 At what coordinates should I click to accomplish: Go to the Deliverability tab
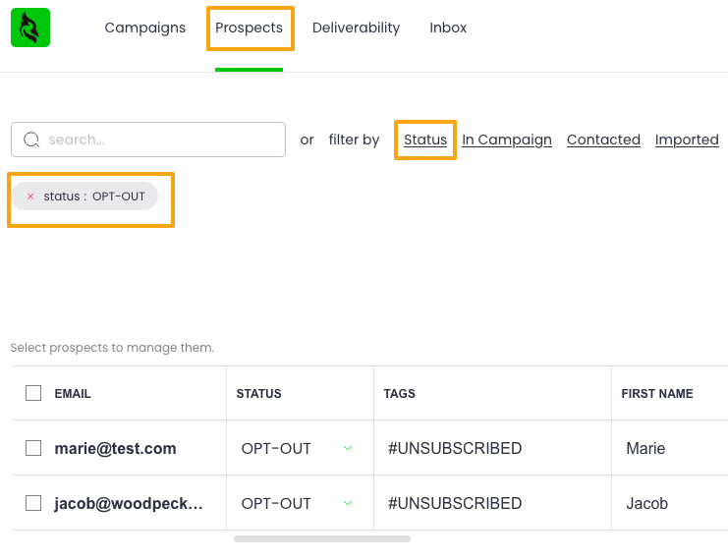(x=356, y=28)
